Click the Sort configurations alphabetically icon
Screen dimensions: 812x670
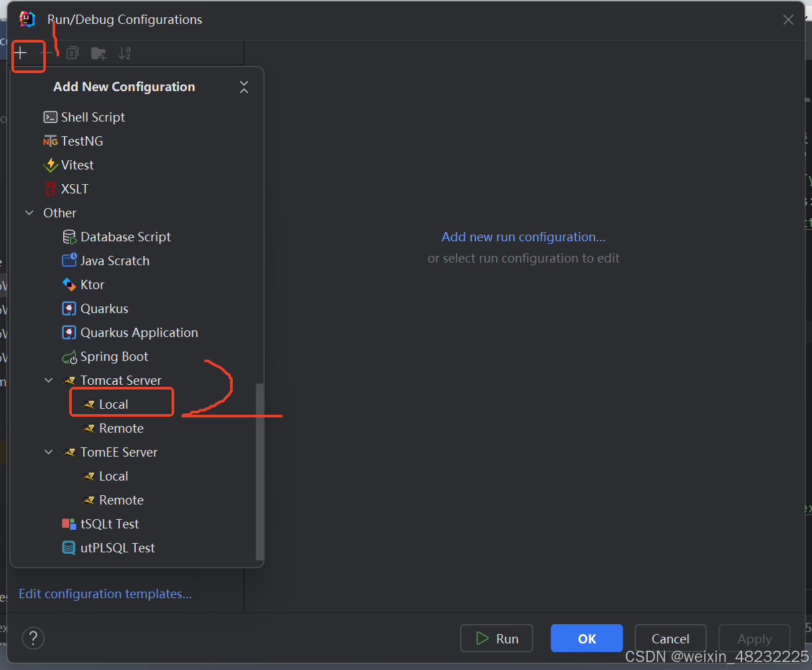pos(124,53)
